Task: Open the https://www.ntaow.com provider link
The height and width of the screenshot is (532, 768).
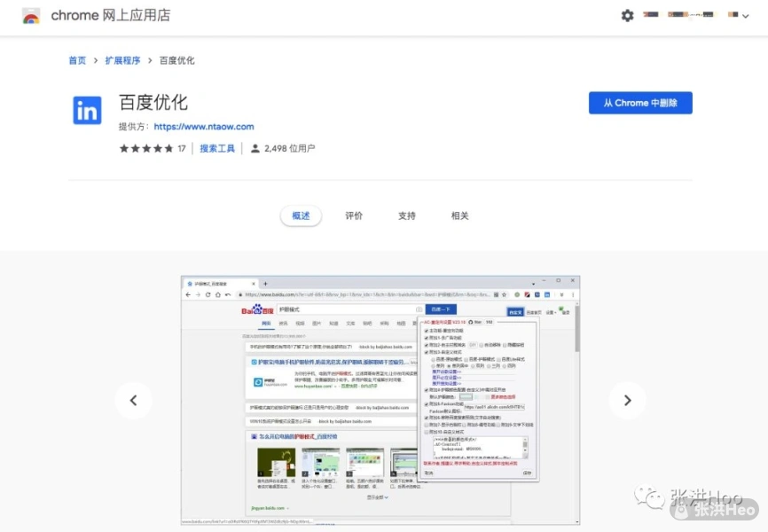Action: 204,127
